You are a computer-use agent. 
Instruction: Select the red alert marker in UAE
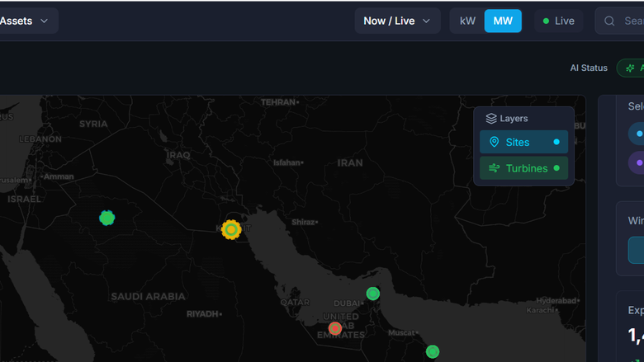[x=335, y=328]
